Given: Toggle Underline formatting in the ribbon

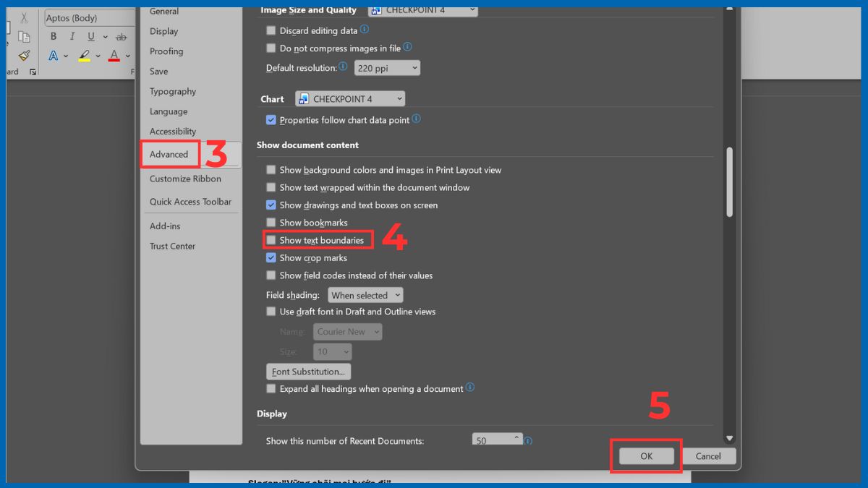Looking at the screenshot, I should point(90,37).
